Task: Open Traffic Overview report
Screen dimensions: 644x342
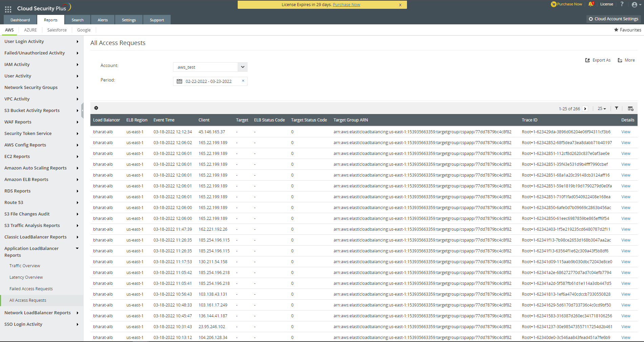Action: [x=25, y=266]
